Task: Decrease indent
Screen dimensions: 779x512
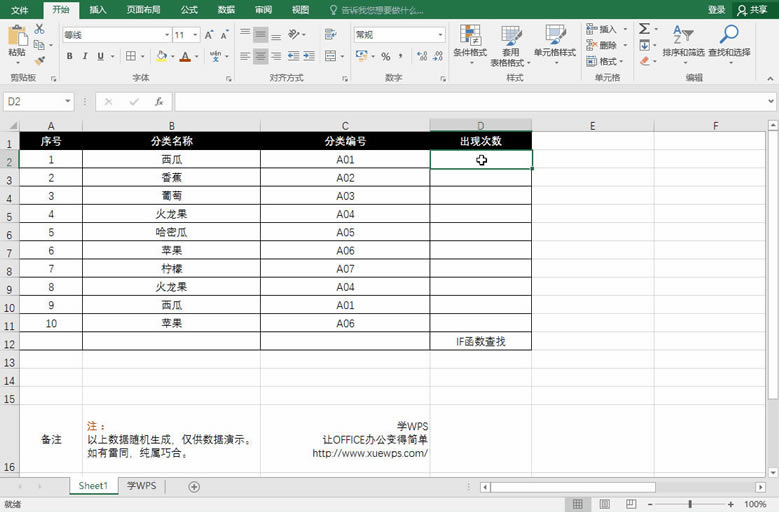Action: [294, 56]
